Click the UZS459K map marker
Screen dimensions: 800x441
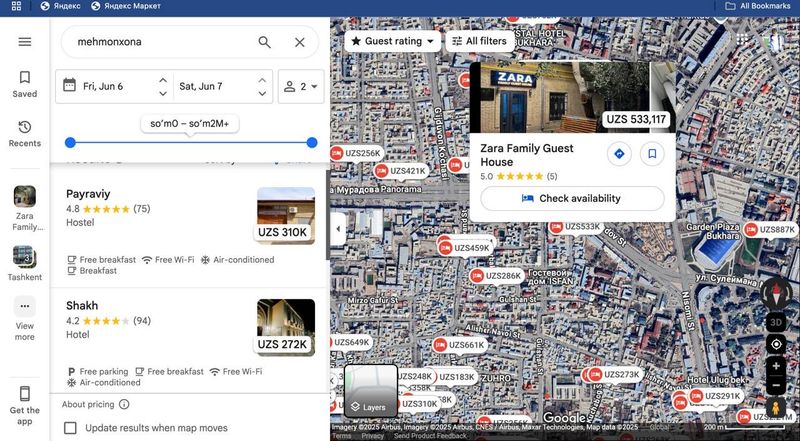[x=466, y=248]
